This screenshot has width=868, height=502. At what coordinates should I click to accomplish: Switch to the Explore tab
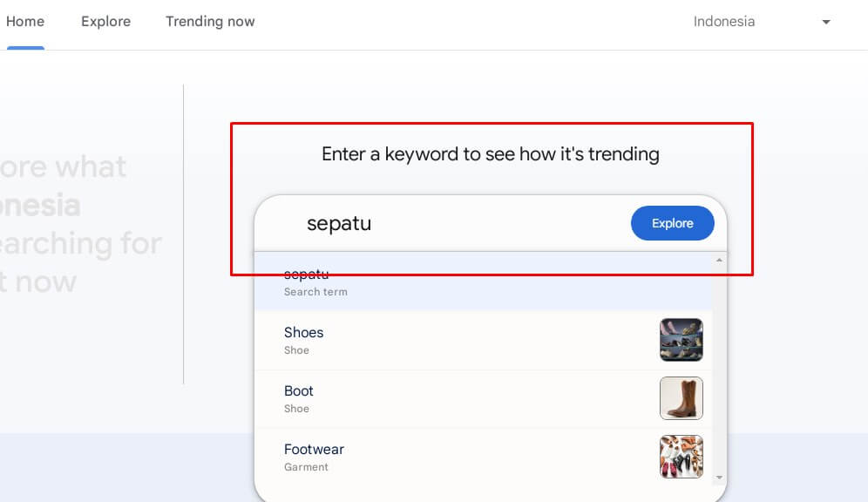105,22
